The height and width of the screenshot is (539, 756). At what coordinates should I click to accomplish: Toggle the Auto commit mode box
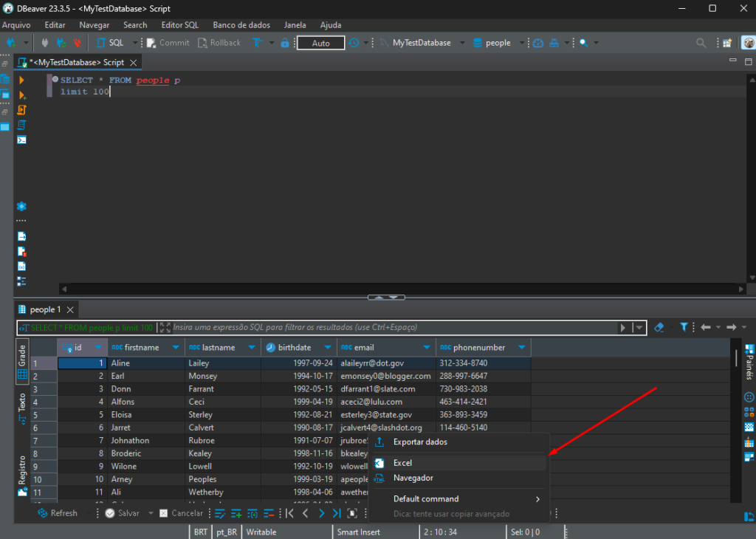[320, 43]
